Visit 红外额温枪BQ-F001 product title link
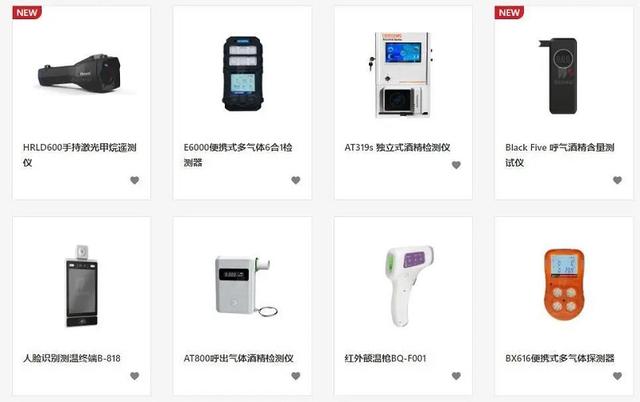 (385, 358)
